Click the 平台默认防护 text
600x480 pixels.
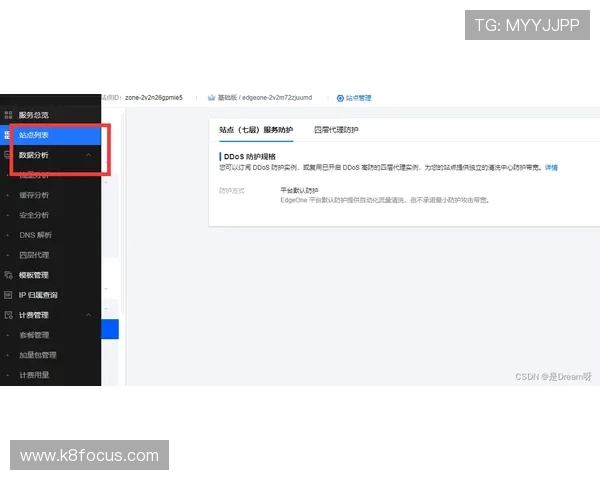click(299, 190)
